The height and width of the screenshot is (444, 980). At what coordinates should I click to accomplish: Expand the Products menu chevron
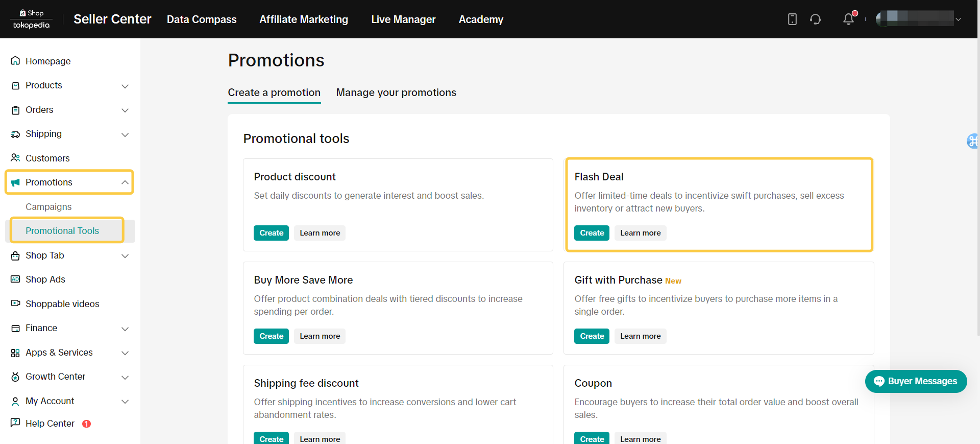tap(125, 86)
